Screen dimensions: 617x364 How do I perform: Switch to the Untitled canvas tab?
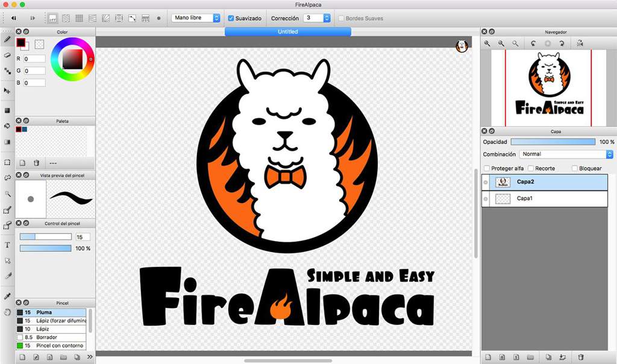tap(287, 31)
